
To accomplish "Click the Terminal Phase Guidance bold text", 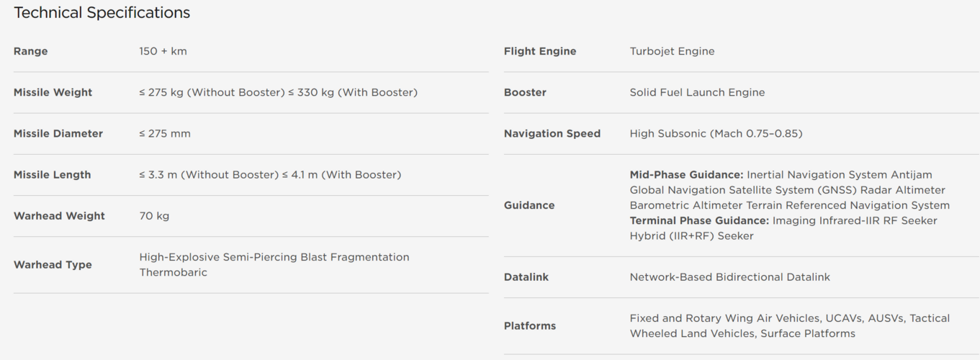I will point(699,220).
